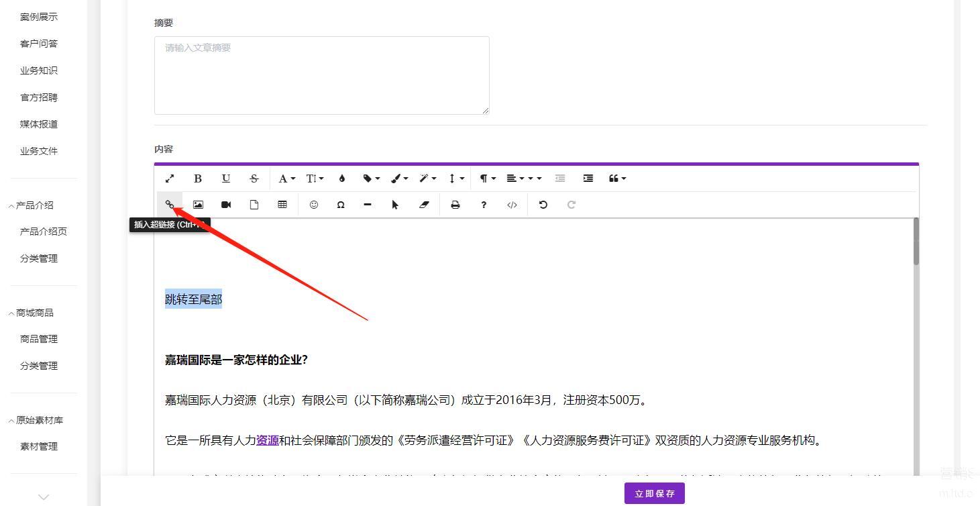Click the insert hyperlink icon
980x506 pixels.
(170, 205)
